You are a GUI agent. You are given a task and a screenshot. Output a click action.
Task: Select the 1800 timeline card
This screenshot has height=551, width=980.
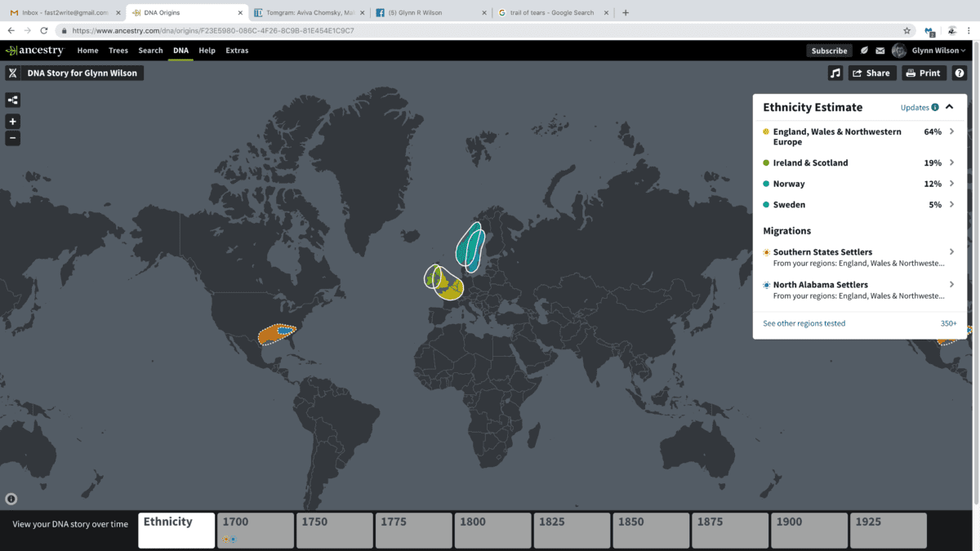coord(493,531)
